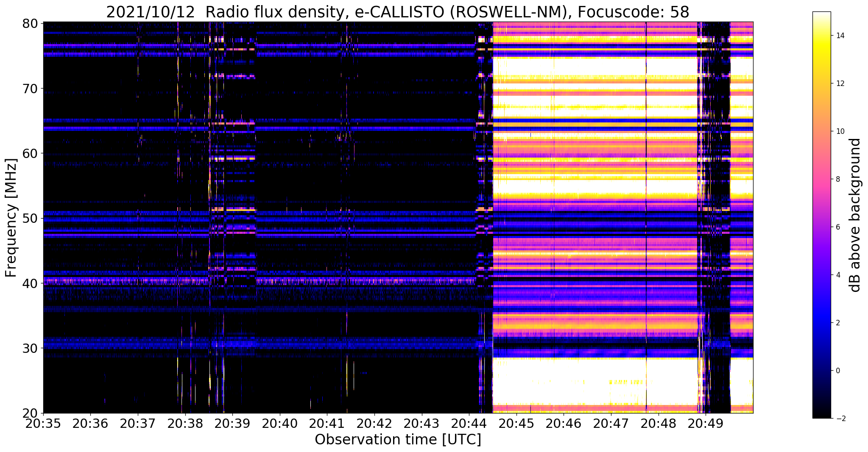Viewport: 868px width, 452px height.
Task: Click the 20:42 time tick label
Action: (x=374, y=423)
